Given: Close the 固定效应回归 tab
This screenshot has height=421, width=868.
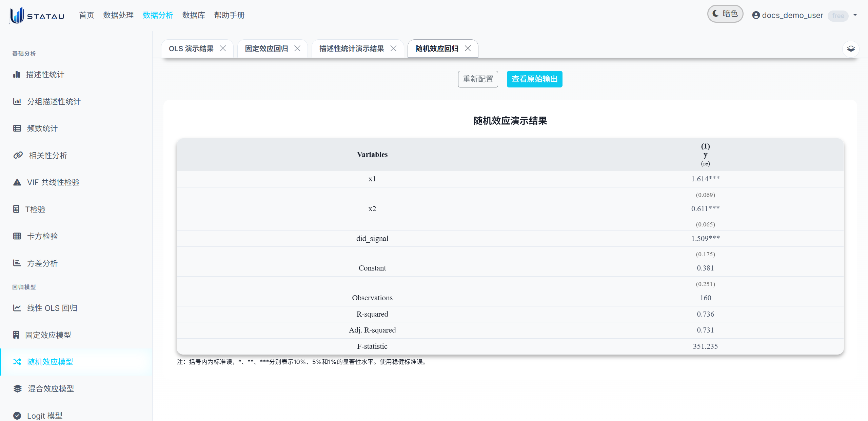Looking at the screenshot, I should pos(297,48).
